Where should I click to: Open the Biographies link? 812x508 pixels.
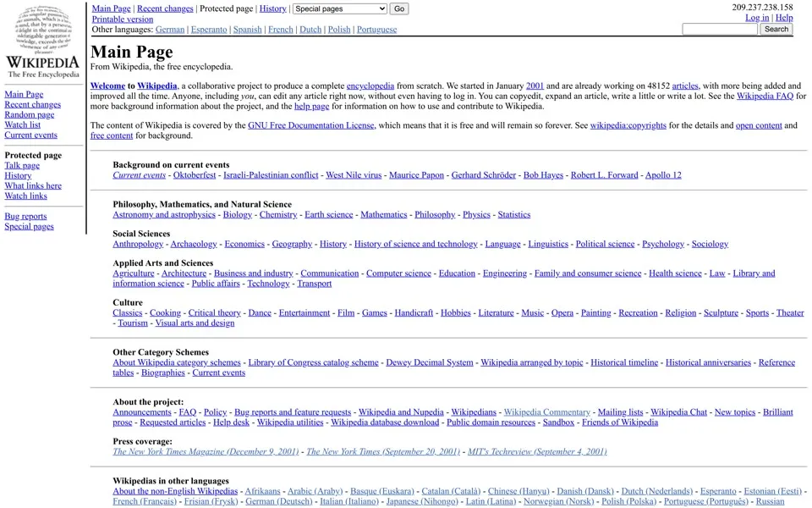click(x=163, y=373)
